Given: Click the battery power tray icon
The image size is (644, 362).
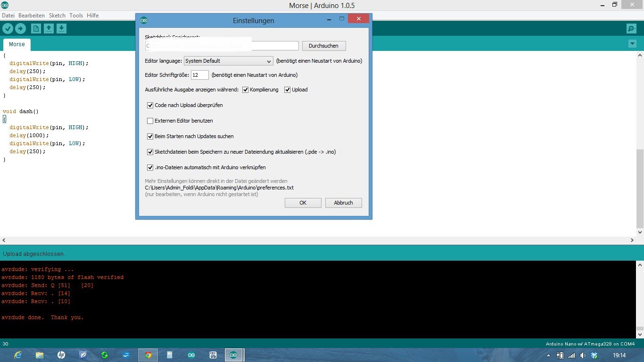Looking at the screenshot, I should 560,355.
